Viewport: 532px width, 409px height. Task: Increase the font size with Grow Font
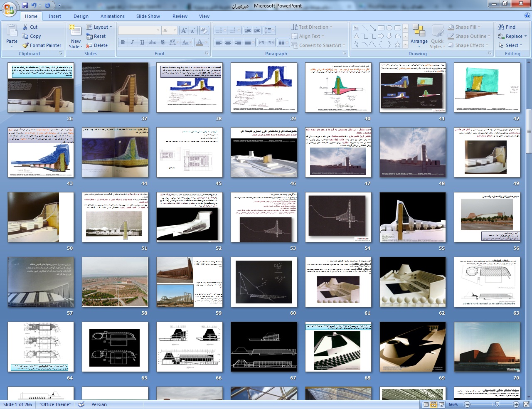point(184,30)
